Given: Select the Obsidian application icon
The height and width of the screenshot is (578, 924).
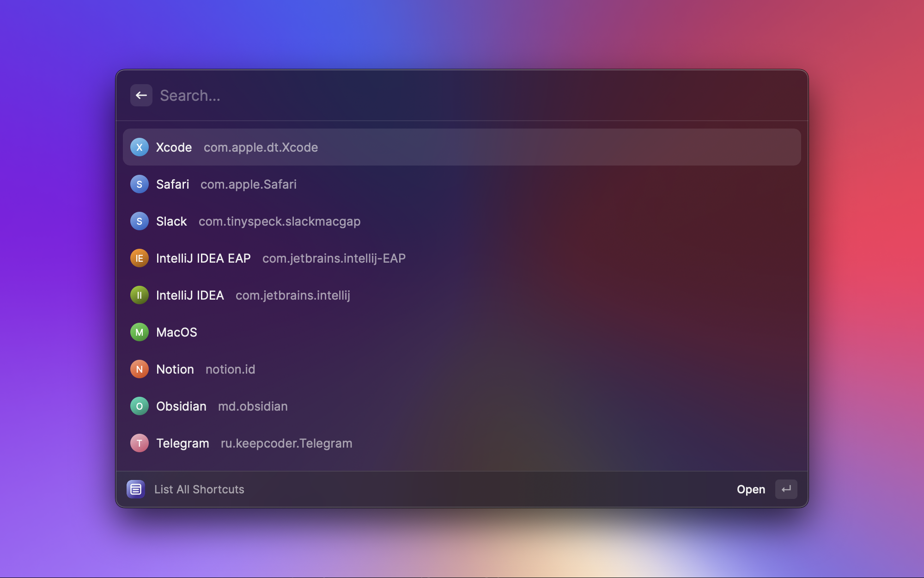Looking at the screenshot, I should 139,406.
